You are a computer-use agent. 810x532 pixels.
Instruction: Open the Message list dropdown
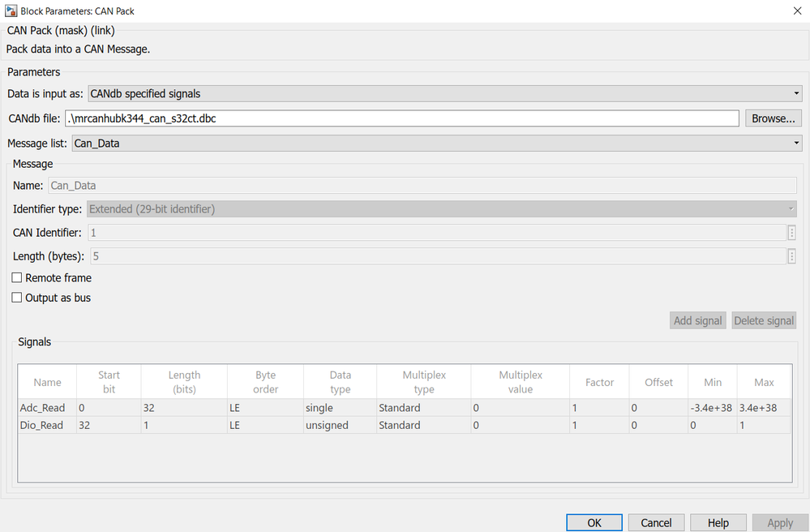(437, 143)
